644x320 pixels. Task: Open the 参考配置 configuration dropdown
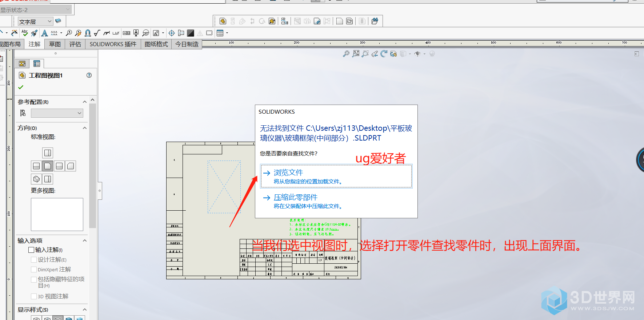tap(57, 113)
